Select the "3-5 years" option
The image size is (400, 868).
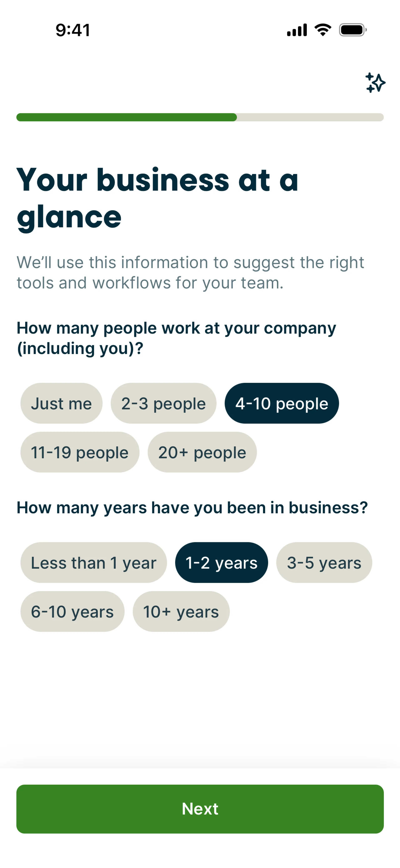324,562
